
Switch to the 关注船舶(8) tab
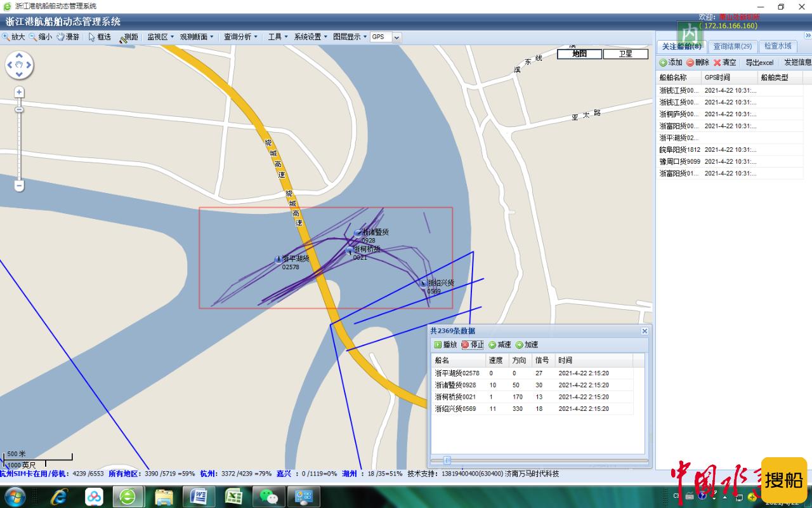(x=682, y=46)
